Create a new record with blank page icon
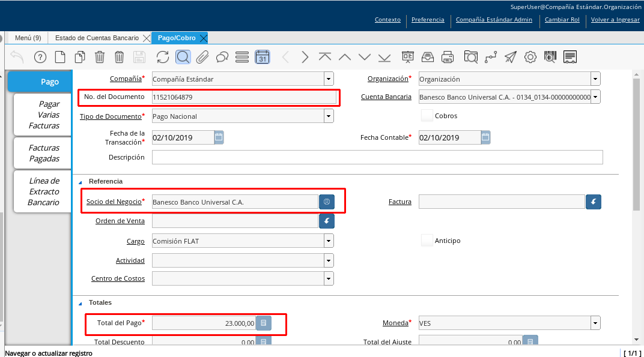The image size is (644, 357). click(60, 57)
